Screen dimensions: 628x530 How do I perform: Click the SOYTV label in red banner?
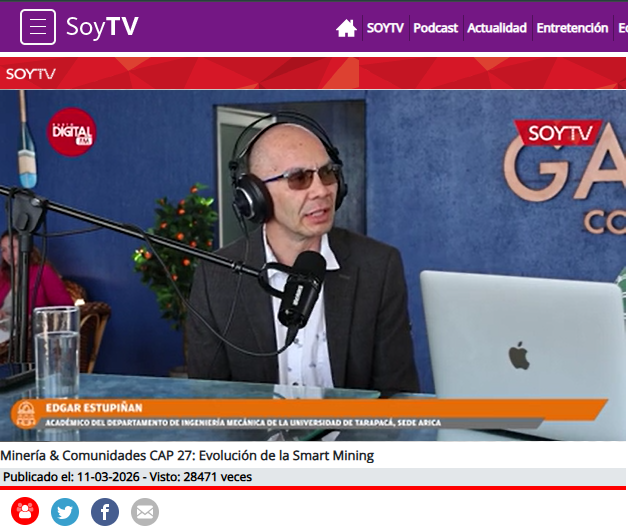click(x=31, y=74)
